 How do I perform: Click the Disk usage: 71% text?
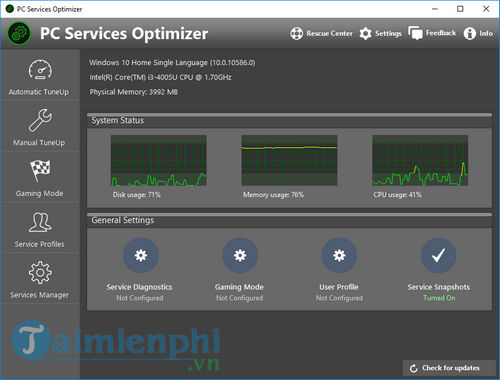pos(136,195)
